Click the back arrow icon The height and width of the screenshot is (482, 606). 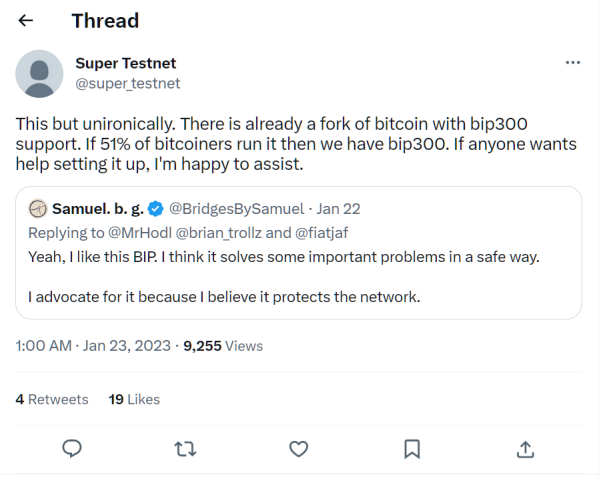click(26, 21)
